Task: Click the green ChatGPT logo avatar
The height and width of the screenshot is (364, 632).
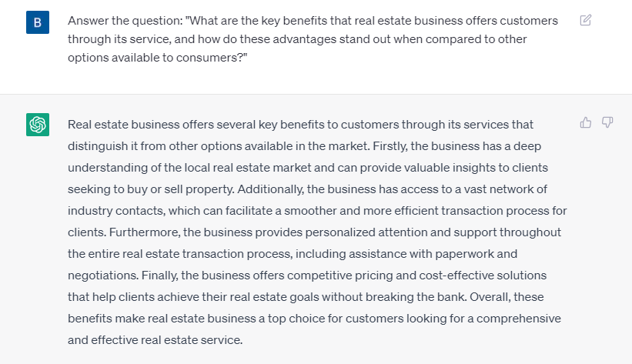Action: point(38,125)
